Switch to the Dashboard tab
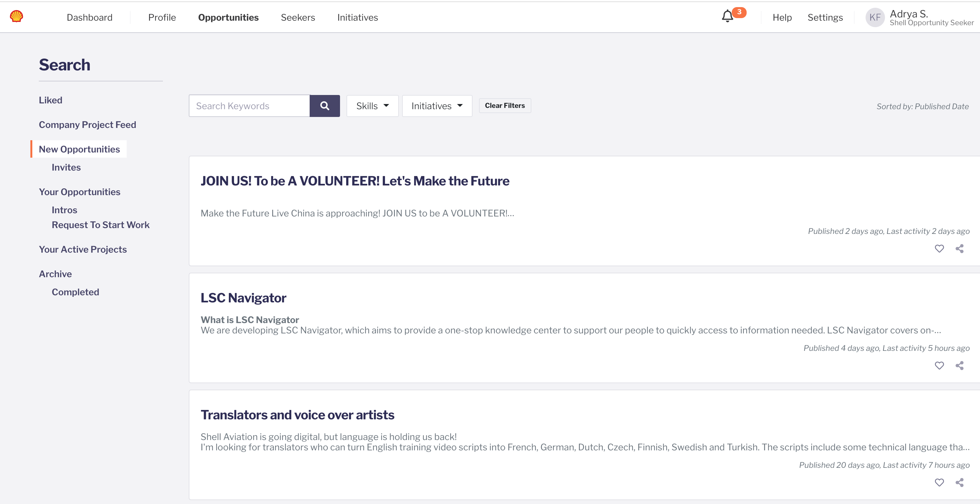Screen dimensions: 980x504 coord(90,17)
